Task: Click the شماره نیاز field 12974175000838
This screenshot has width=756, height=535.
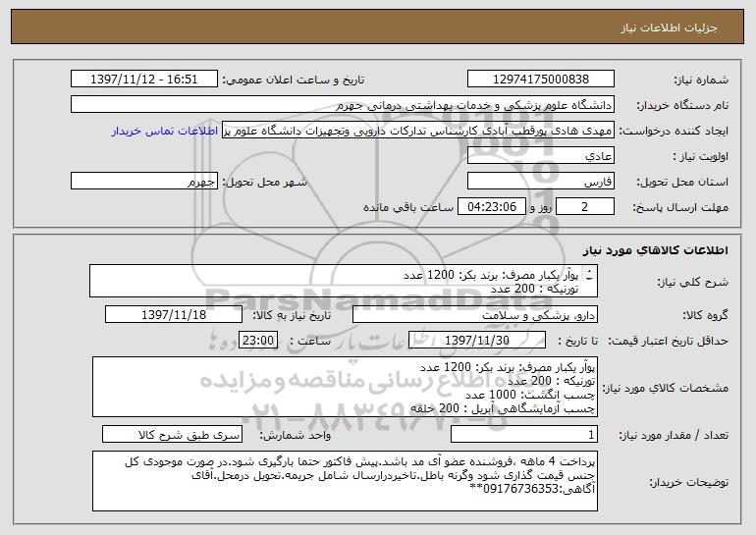Action: (540, 80)
